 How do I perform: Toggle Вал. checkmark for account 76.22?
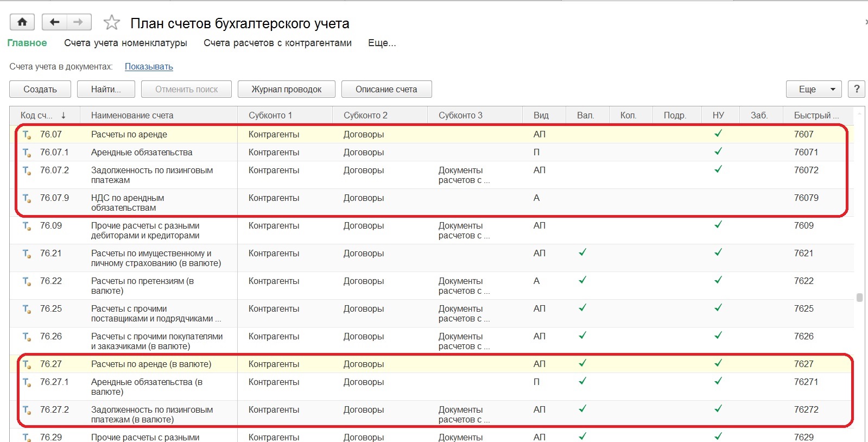tap(582, 280)
